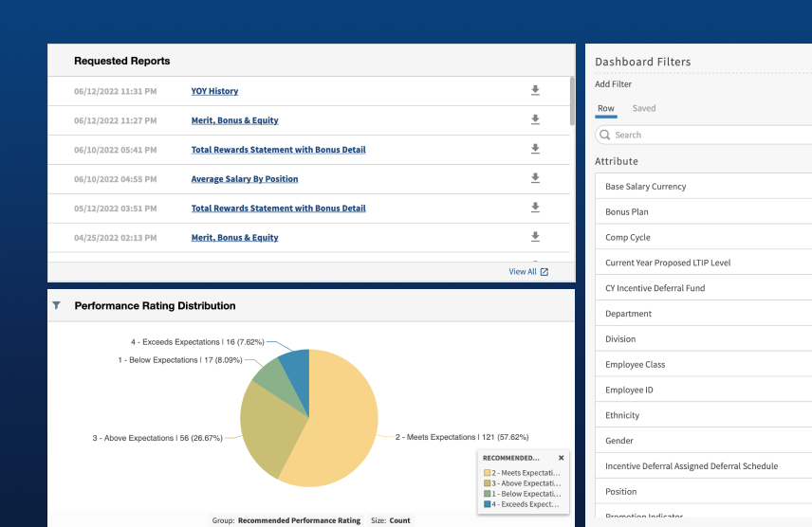Download the 05/12 Total Rewards Statement report

point(535,208)
